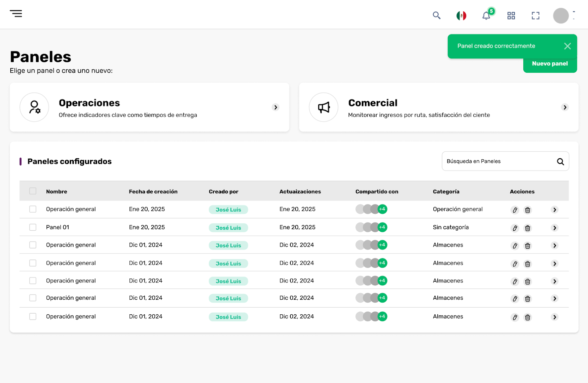Open Ene 20, 2025 Operación general row chevron
This screenshot has height=383, width=588.
pyautogui.click(x=555, y=210)
